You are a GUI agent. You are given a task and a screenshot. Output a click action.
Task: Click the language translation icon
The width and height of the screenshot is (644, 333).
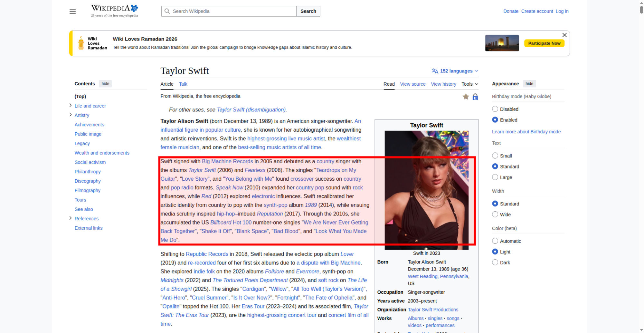[x=435, y=71]
